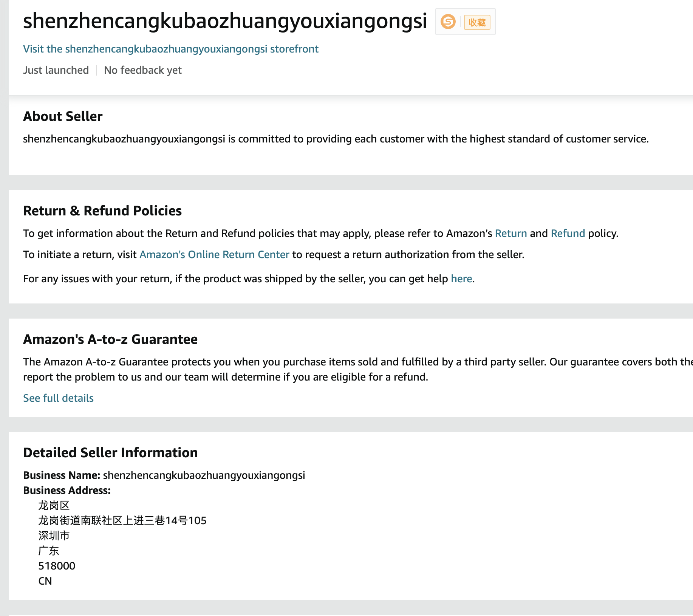The width and height of the screenshot is (693, 616).
Task: Click the 'Business Address:' label
Action: point(67,491)
